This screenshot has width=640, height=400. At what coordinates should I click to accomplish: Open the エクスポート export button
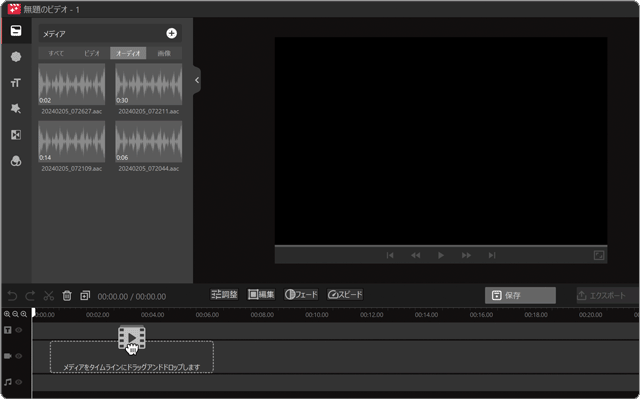click(607, 295)
